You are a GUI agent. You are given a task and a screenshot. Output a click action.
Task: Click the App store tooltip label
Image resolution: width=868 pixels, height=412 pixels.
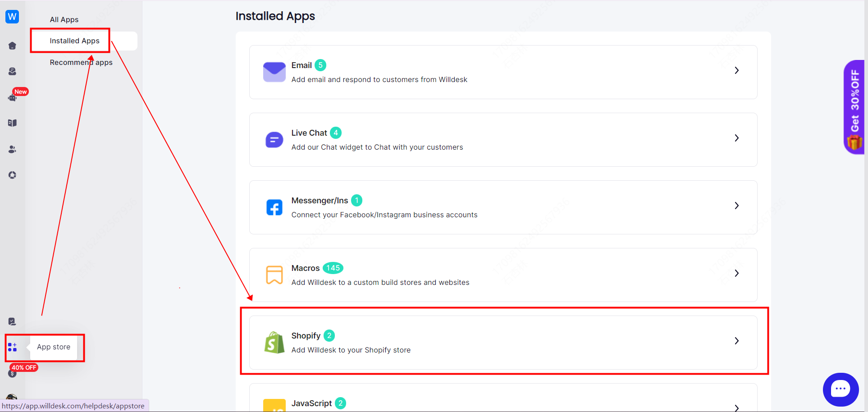coord(54,347)
